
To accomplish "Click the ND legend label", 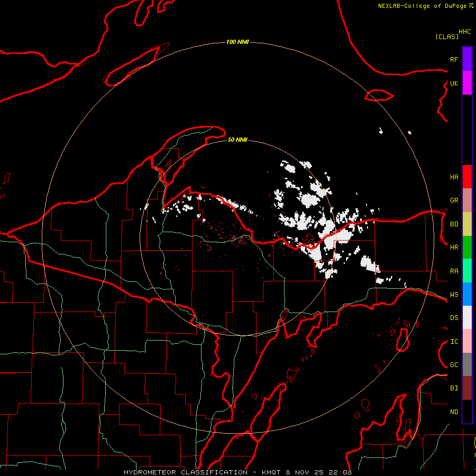I will coord(454,412).
